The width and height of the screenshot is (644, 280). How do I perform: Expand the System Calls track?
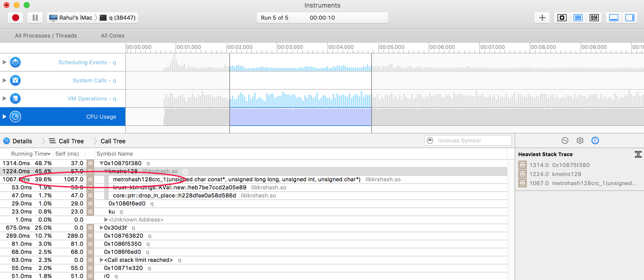click(4, 80)
